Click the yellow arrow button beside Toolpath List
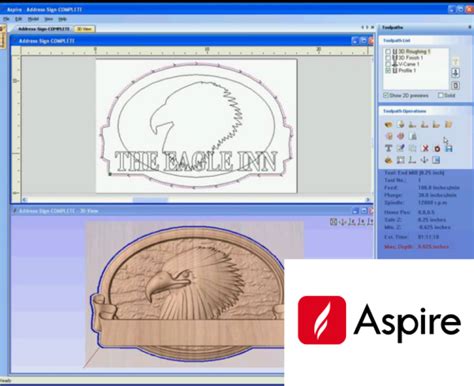This screenshot has width=474, height=386. pyautogui.click(x=456, y=61)
